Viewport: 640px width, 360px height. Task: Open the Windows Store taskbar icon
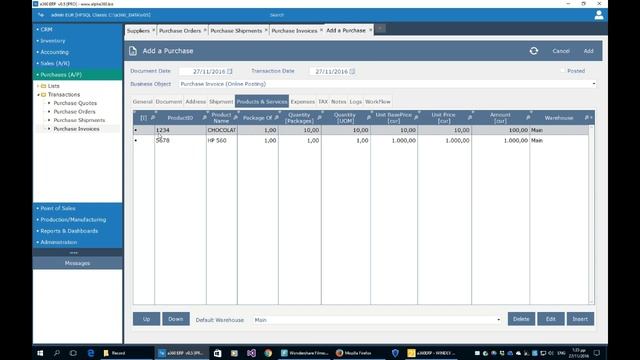pos(218,353)
